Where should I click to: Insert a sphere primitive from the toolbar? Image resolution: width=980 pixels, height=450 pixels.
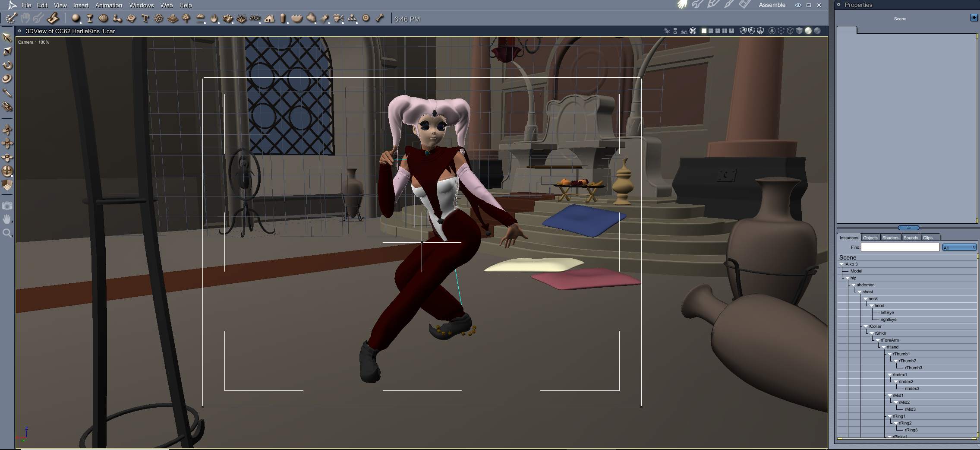pyautogui.click(x=76, y=18)
